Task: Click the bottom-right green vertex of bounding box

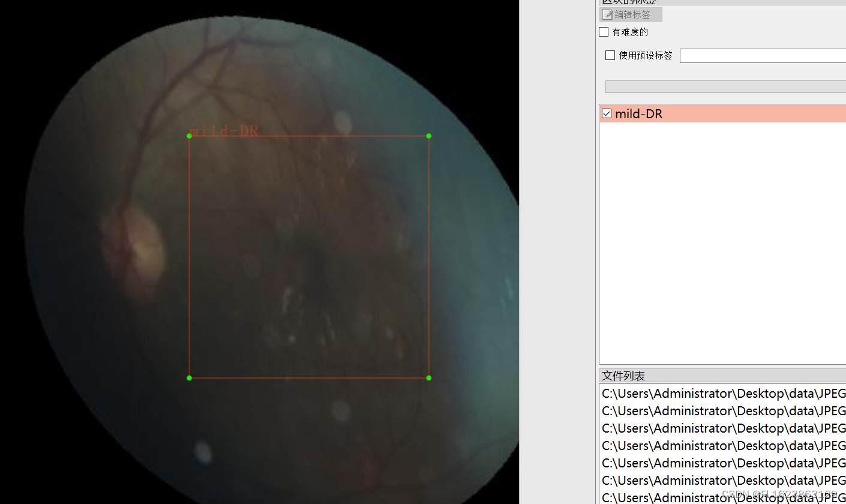Action: 428,377
